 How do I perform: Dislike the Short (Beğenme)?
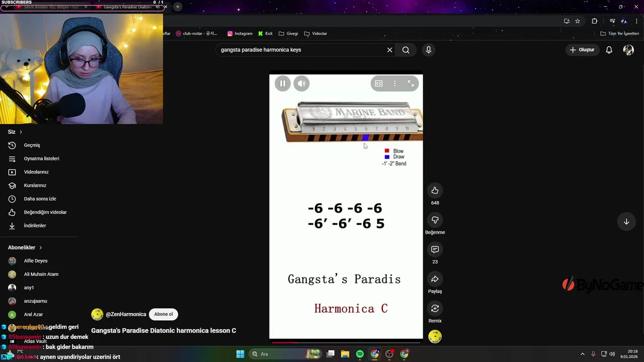click(435, 220)
